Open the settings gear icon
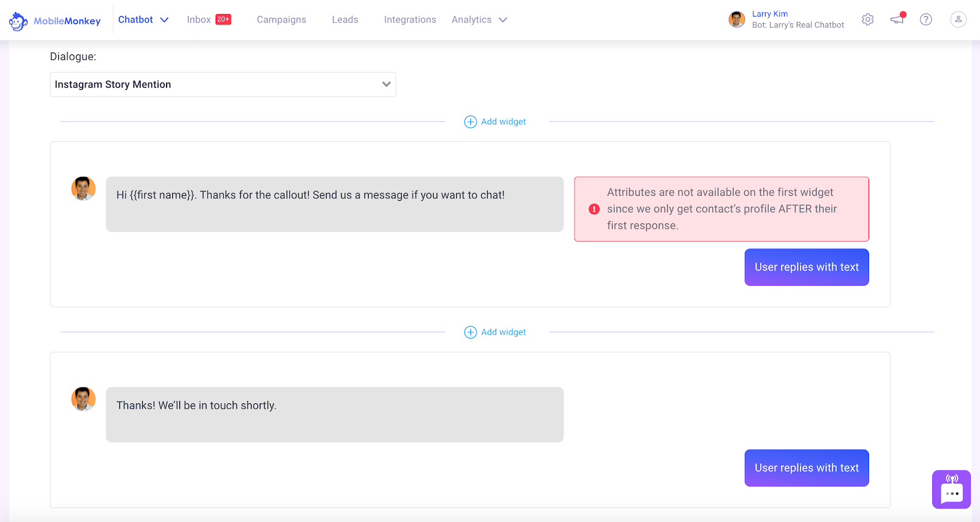The image size is (980, 522). (x=867, y=20)
